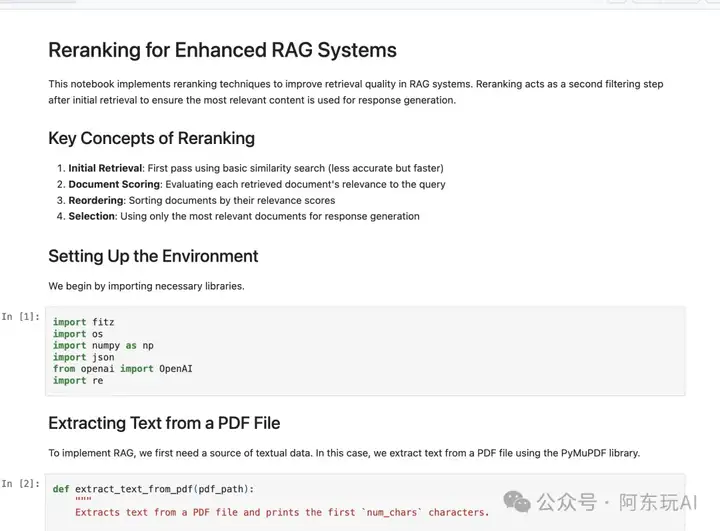
Task: Select the In [2] cell prompt
Action: click(x=21, y=484)
